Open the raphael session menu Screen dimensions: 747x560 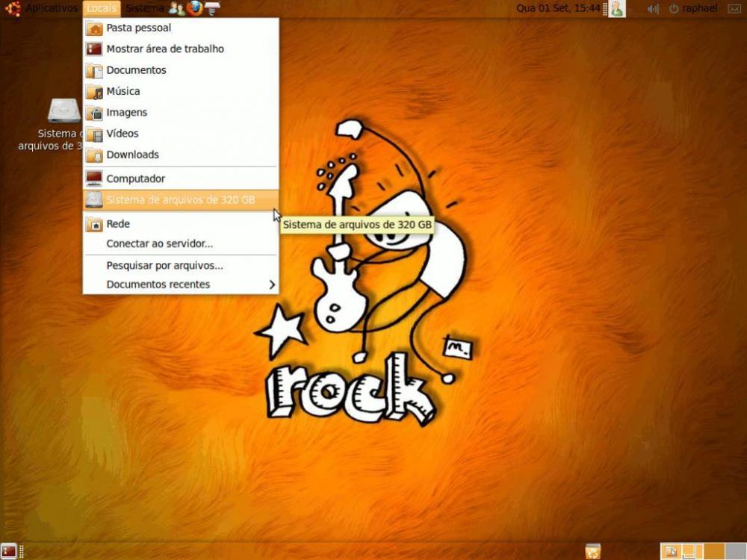[x=693, y=8]
